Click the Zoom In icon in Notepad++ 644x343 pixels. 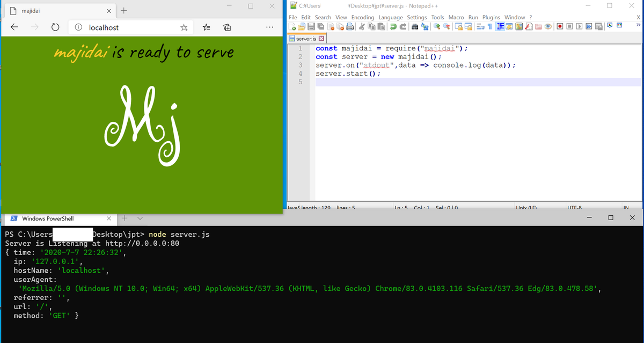(437, 26)
